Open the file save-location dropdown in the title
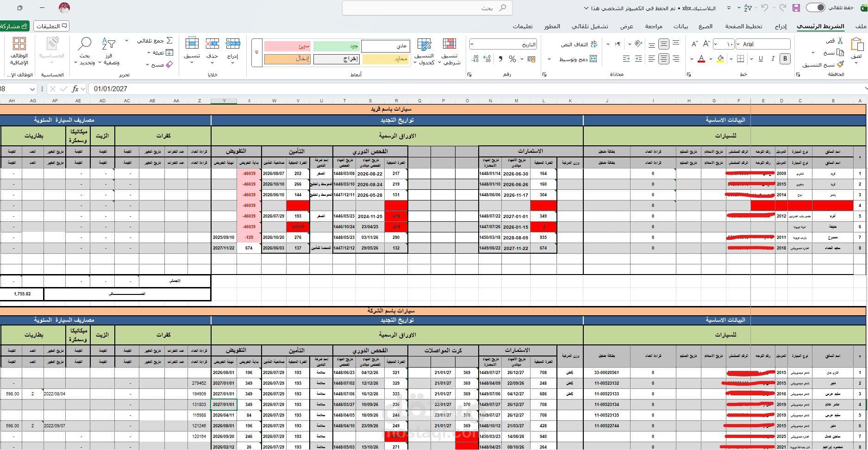Image resolution: width=868 pixels, height=450 pixels. pyautogui.click(x=586, y=8)
